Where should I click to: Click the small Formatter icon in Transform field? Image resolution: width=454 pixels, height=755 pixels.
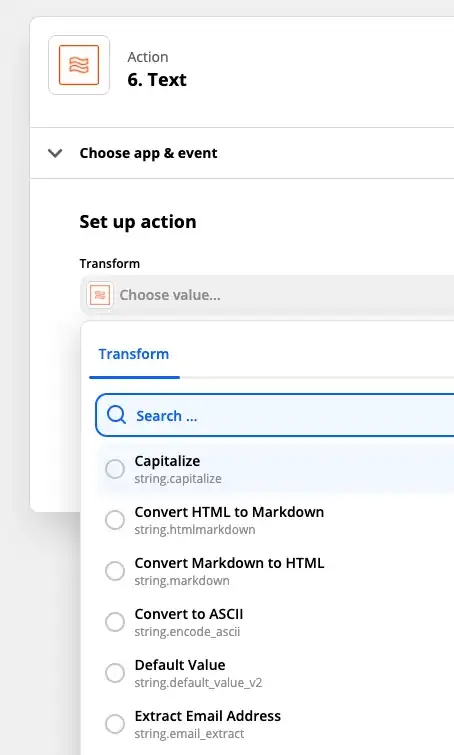tap(100, 295)
